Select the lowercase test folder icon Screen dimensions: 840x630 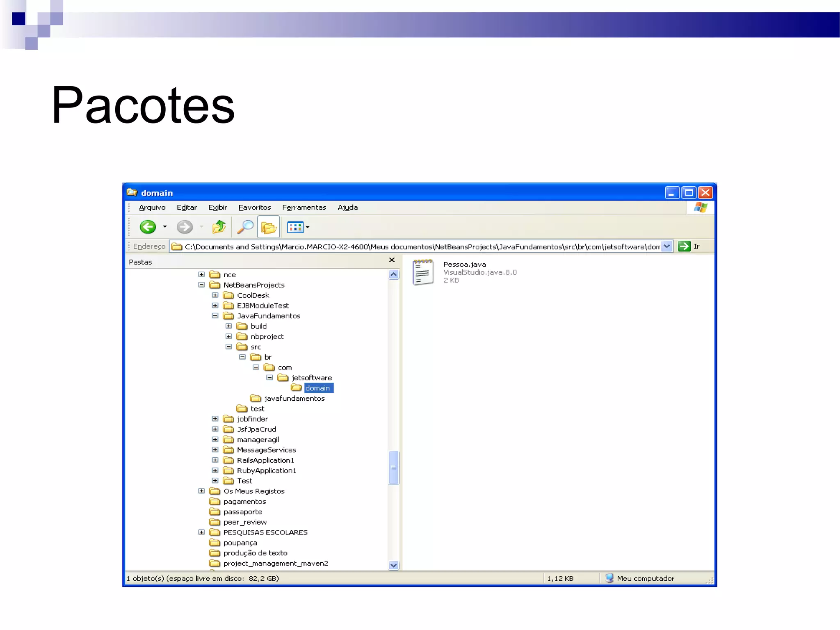tap(242, 409)
